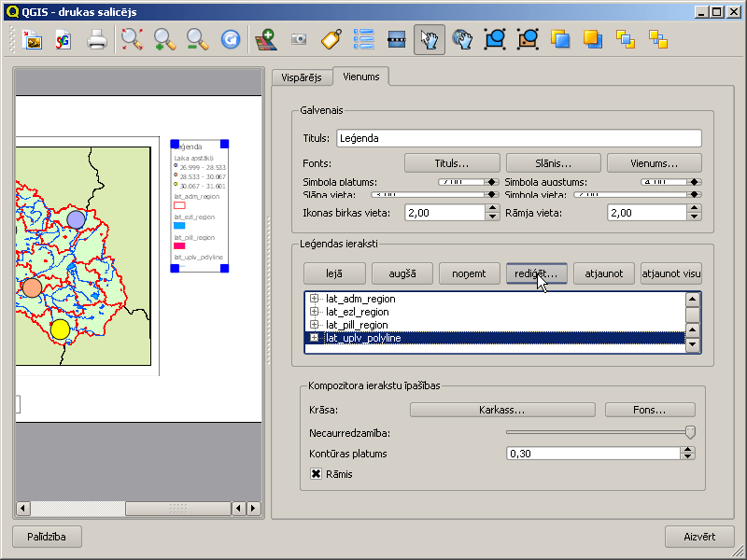Switch to the Vienums tab
Screen dimensions: 747x560
click(361, 77)
